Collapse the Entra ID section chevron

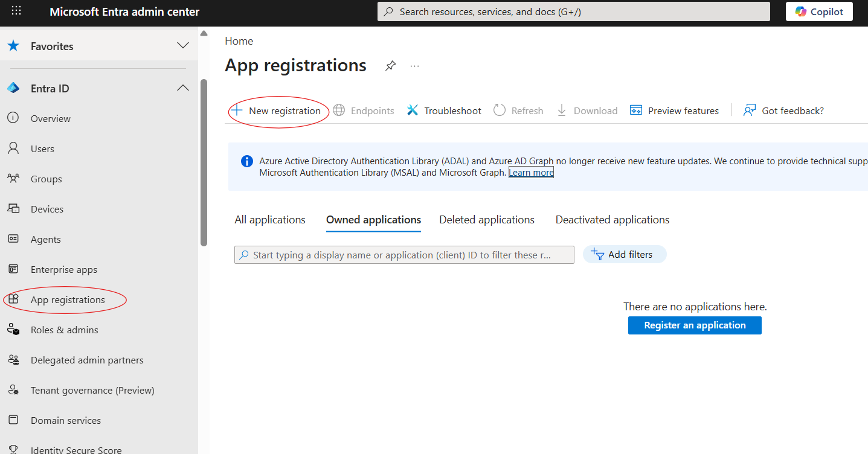point(182,89)
